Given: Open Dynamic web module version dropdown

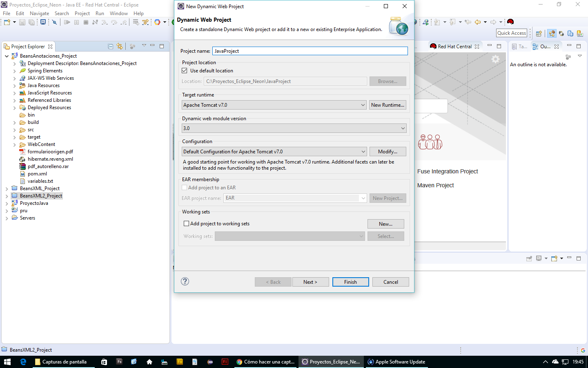Looking at the screenshot, I should tap(294, 128).
